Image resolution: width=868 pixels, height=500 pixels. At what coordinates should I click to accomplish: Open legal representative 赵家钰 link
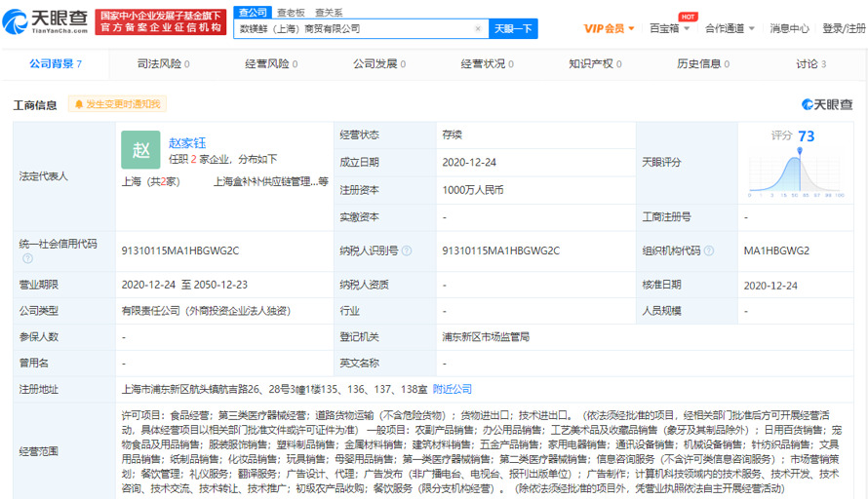(187, 142)
